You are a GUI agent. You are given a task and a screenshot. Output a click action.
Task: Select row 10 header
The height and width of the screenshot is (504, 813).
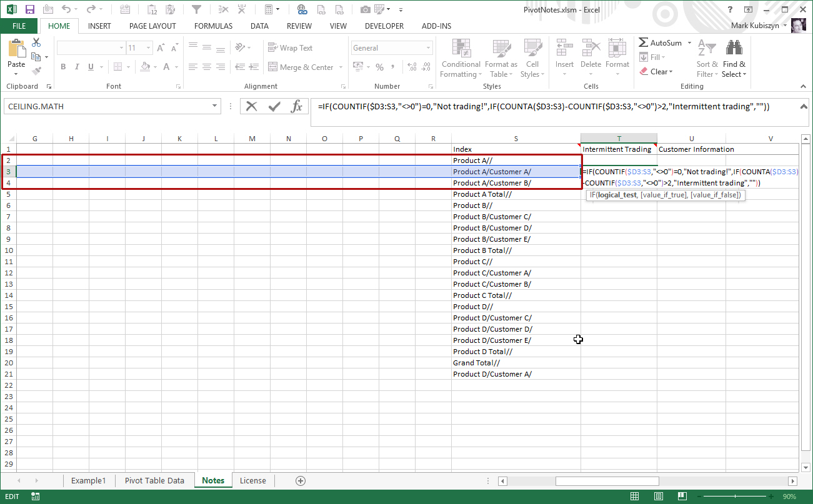click(x=8, y=250)
